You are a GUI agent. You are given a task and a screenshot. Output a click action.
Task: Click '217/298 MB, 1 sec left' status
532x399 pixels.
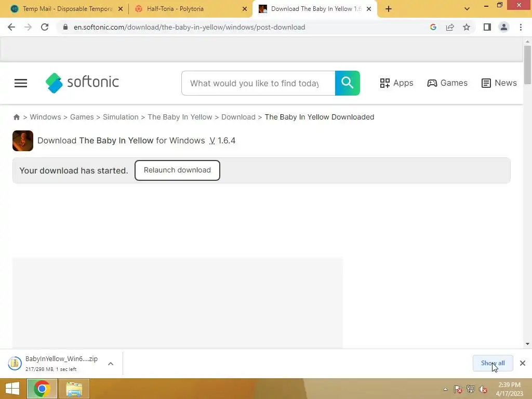coord(51,369)
